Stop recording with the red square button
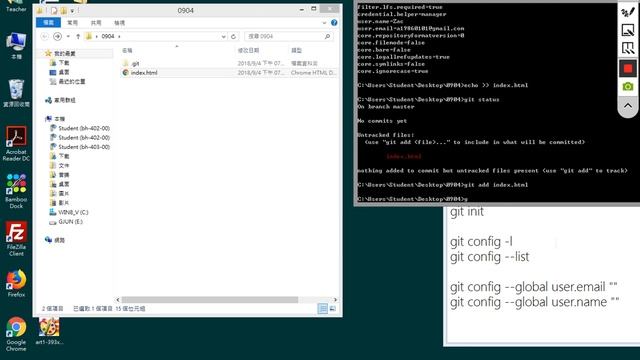The height and width of the screenshot is (360, 640). coord(628,68)
